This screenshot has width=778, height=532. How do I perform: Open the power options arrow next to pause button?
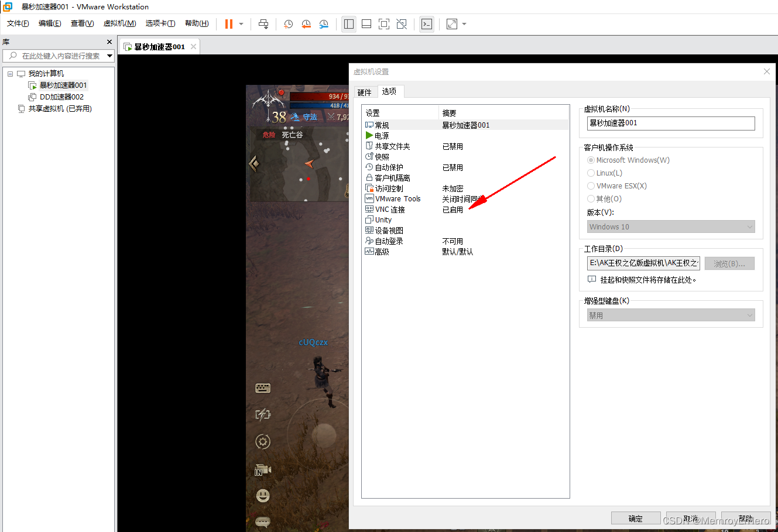tap(241, 24)
